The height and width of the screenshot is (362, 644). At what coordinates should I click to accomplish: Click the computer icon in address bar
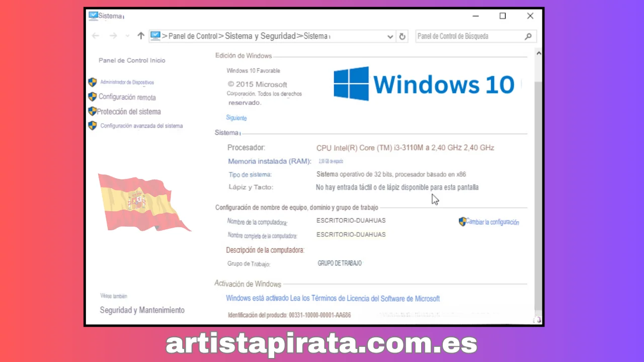[x=155, y=36]
